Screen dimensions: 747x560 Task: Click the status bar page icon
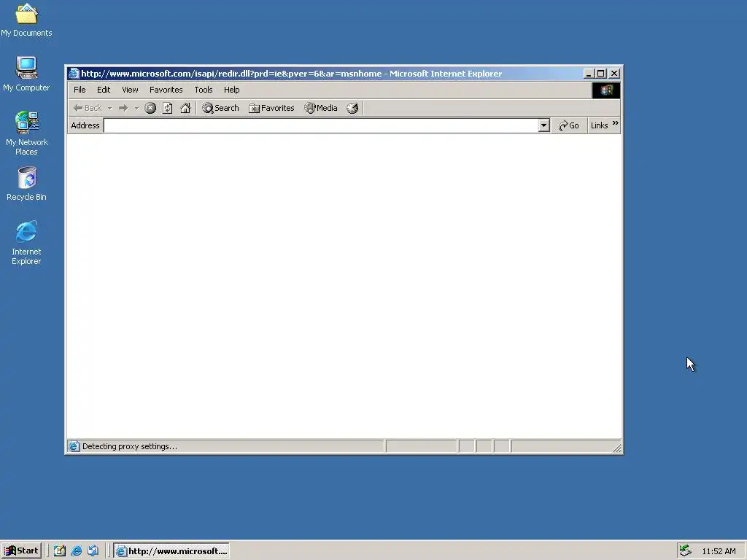(74, 446)
